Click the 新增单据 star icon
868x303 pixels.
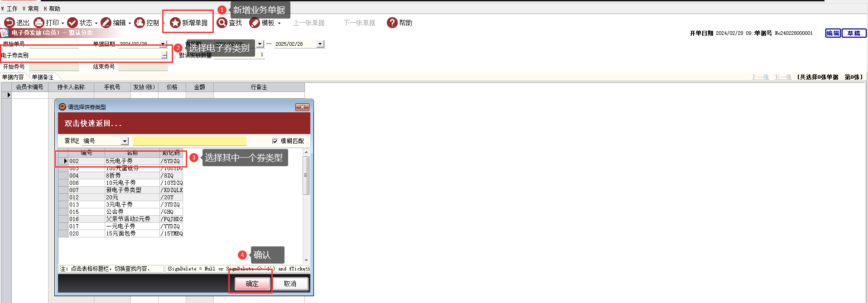point(175,23)
